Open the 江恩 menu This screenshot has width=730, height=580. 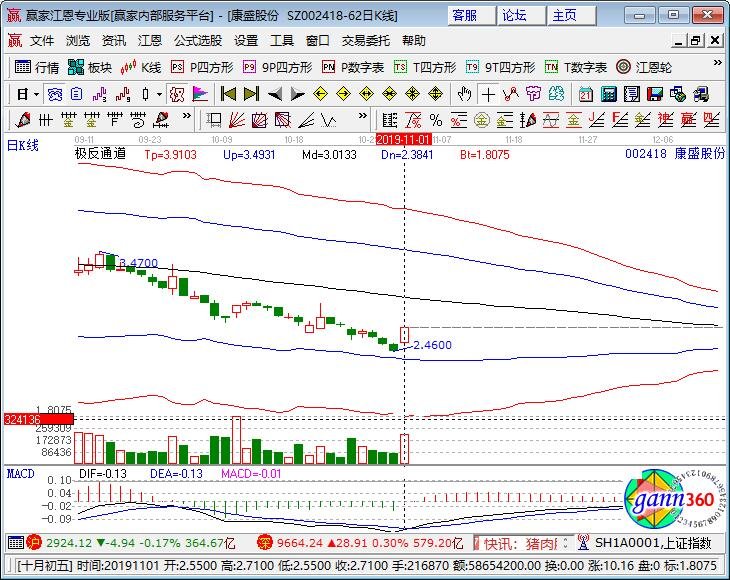tap(150, 41)
